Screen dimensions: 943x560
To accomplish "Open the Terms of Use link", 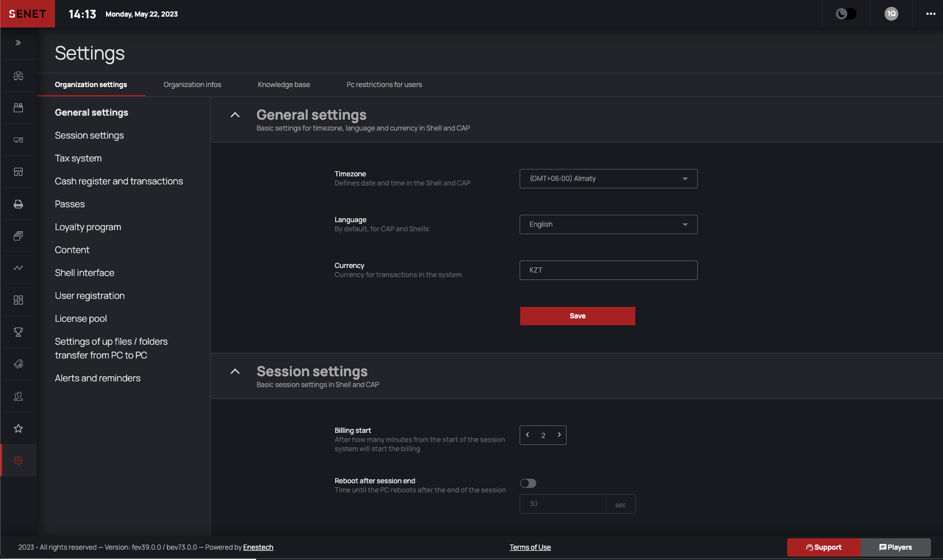I will (531, 547).
